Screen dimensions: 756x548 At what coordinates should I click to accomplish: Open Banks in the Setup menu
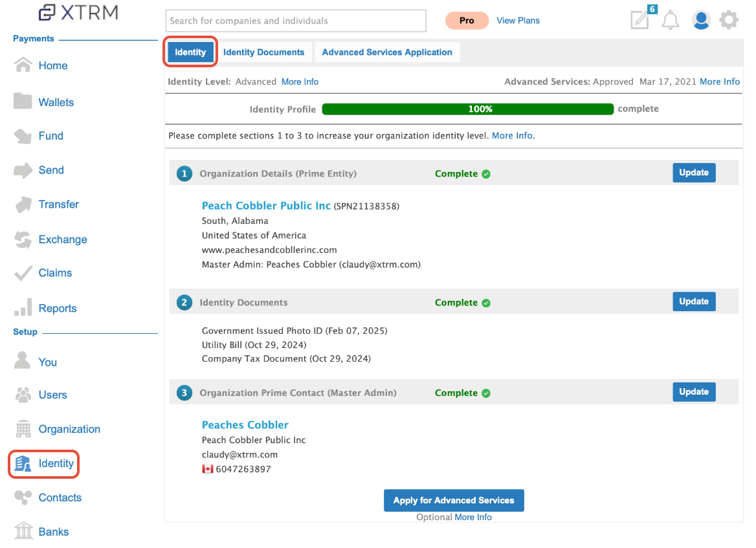pyautogui.click(x=54, y=532)
